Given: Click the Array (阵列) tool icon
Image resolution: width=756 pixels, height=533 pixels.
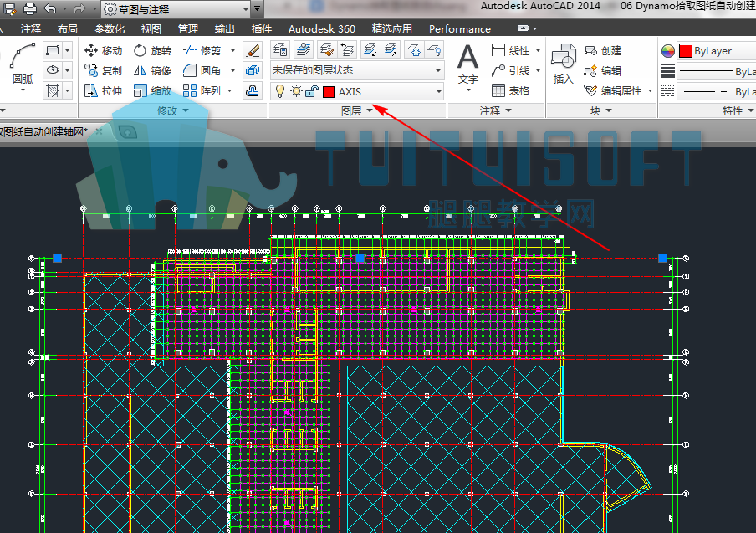Looking at the screenshot, I should point(190,90).
